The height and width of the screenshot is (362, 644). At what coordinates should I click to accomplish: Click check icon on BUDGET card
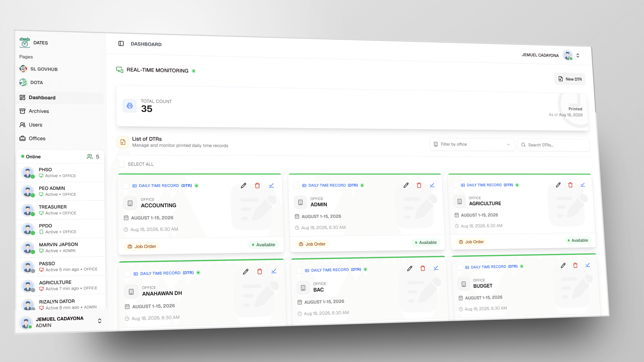(588, 265)
